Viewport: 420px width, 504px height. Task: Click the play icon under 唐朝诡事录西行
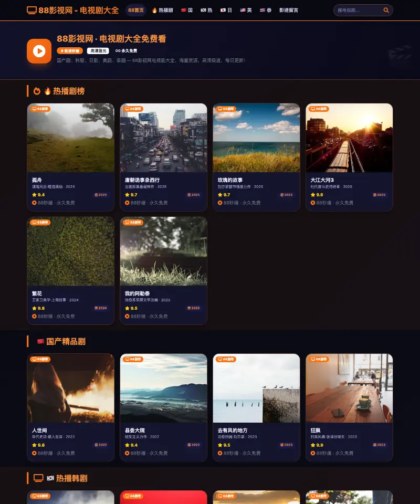127,203
